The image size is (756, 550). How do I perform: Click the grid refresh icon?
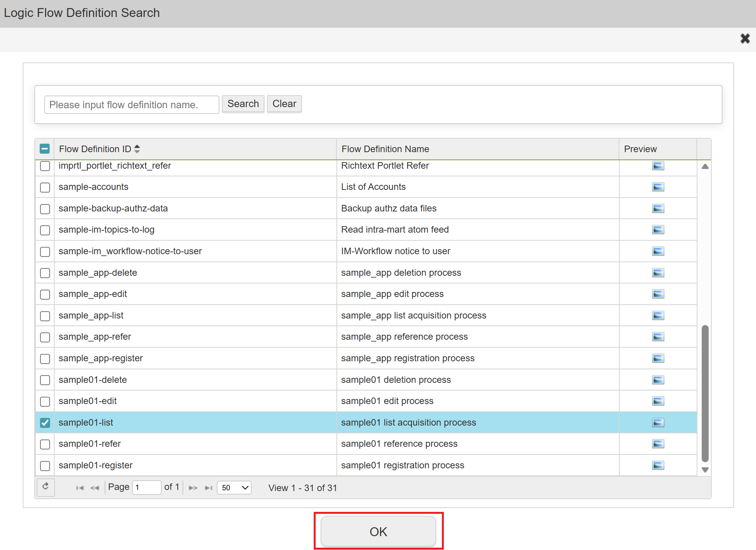(x=45, y=486)
